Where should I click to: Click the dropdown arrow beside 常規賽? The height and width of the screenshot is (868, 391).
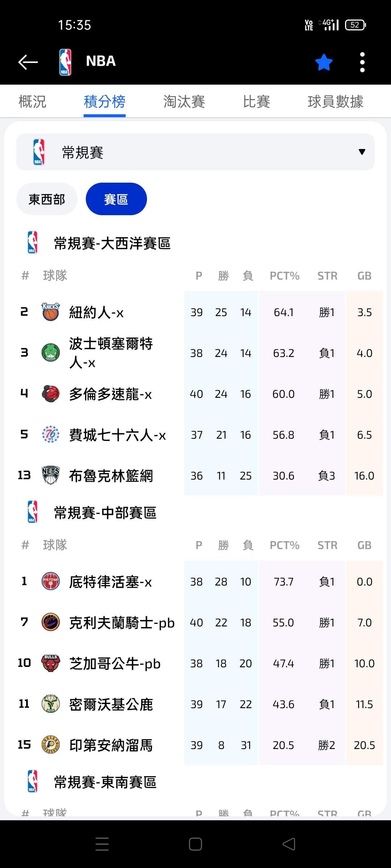tap(362, 152)
